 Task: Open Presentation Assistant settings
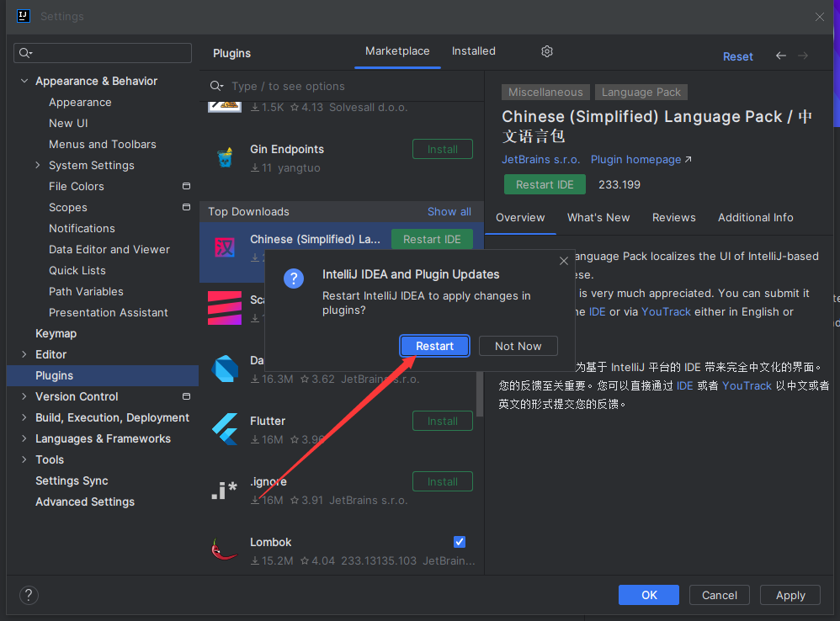[x=109, y=313]
